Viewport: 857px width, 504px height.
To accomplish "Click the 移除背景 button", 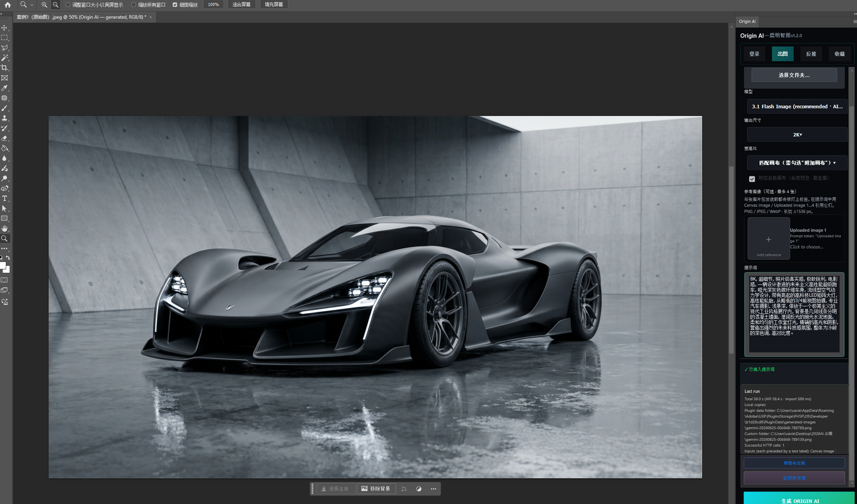I will pyautogui.click(x=376, y=489).
